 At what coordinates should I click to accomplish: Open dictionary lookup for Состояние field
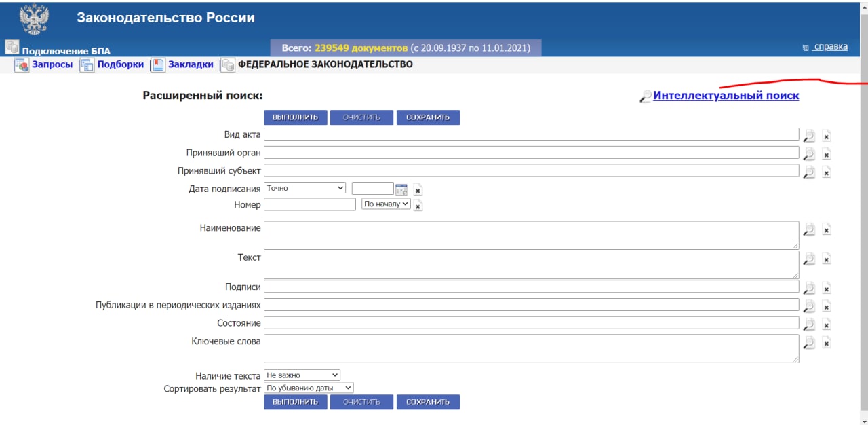[x=808, y=325]
